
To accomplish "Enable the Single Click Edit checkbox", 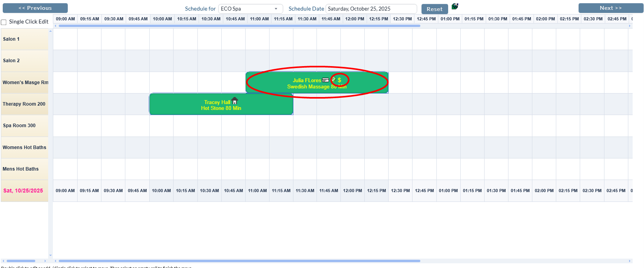I will click(4, 22).
